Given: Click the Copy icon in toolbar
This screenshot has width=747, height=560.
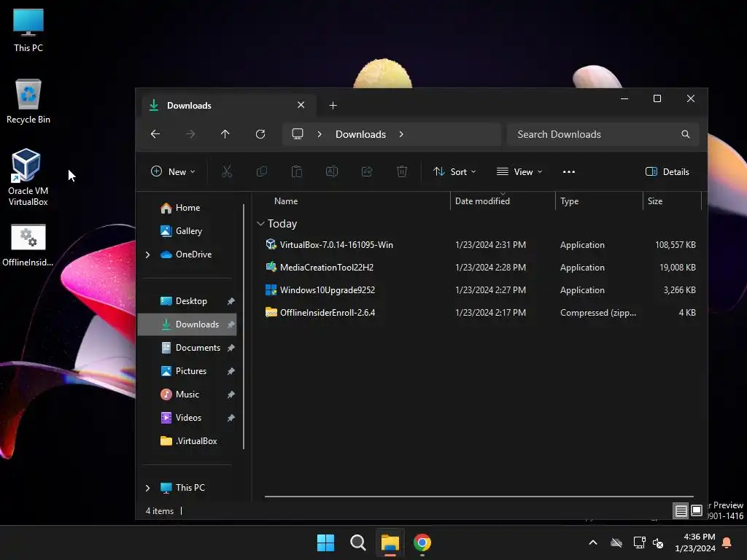Looking at the screenshot, I should tap(262, 171).
